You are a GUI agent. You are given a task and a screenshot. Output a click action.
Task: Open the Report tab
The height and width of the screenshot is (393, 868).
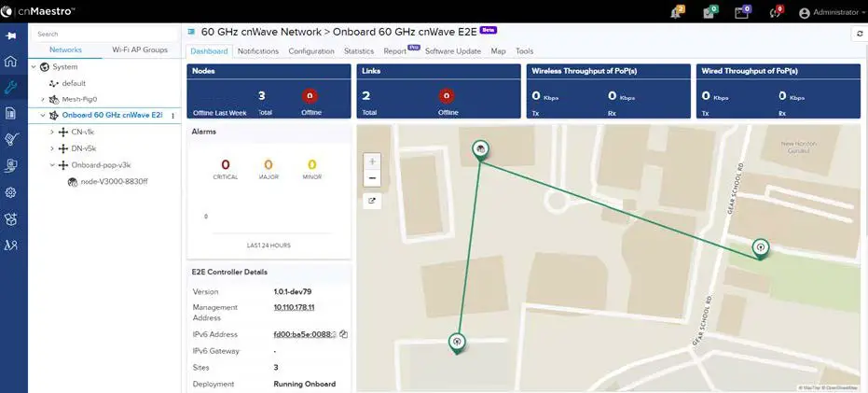point(394,51)
